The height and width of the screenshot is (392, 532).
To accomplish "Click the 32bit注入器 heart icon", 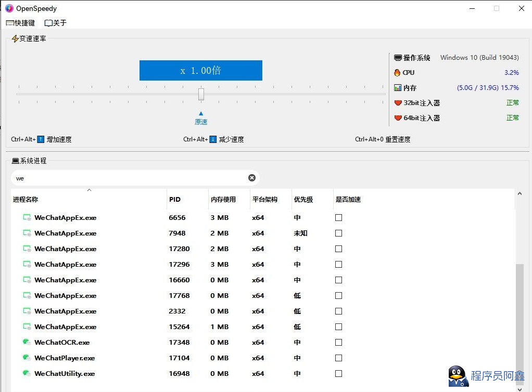I will coord(398,102).
